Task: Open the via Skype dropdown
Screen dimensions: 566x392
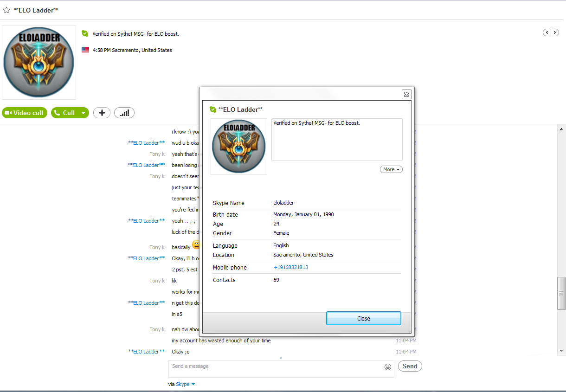Action: 185,384
